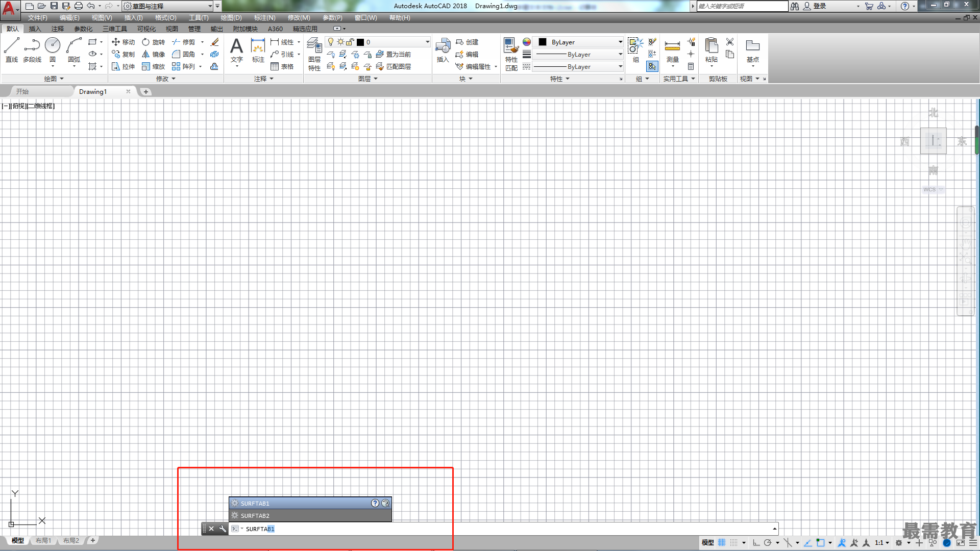Toggle polar tracking in status bar

coord(767,542)
